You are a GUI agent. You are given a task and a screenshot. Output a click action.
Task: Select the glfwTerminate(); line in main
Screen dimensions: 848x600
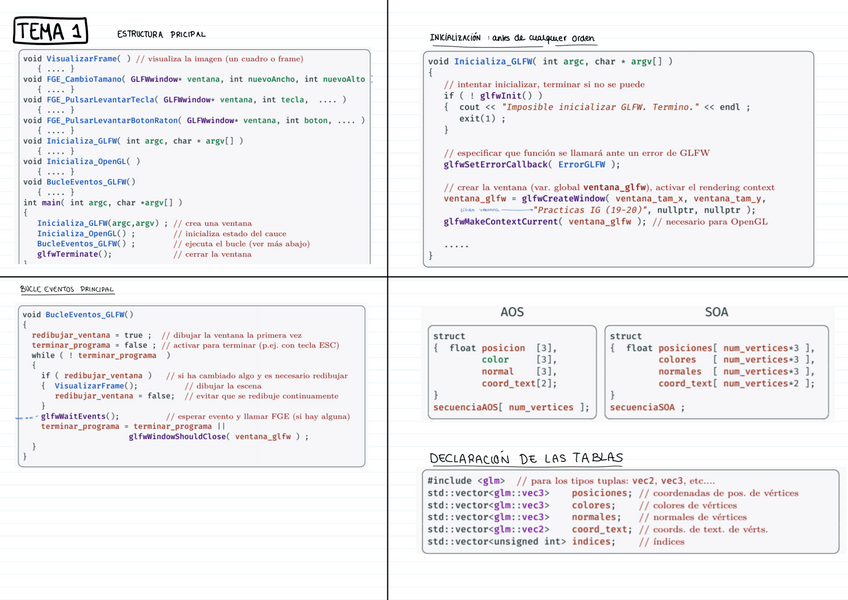pos(75,254)
